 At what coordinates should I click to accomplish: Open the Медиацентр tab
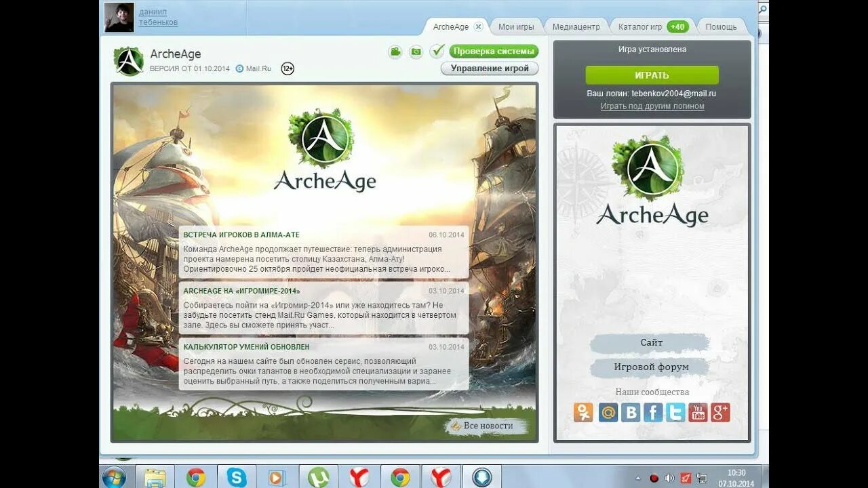(x=576, y=27)
